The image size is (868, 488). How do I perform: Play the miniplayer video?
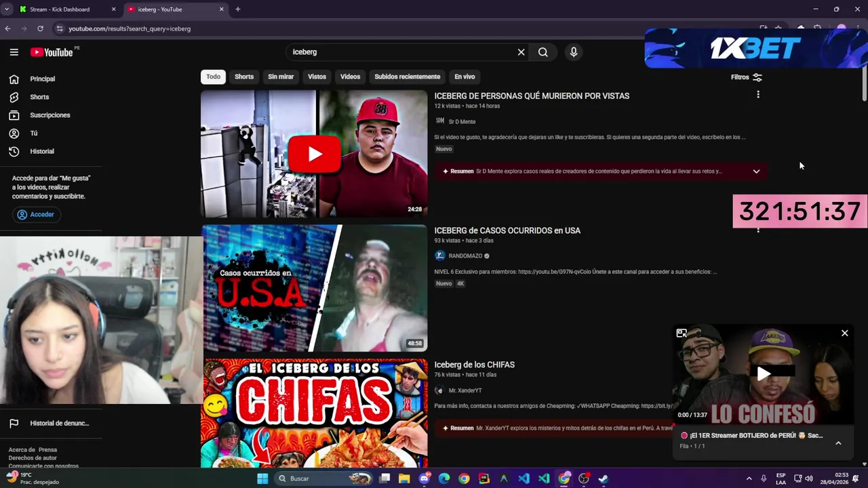click(x=764, y=373)
